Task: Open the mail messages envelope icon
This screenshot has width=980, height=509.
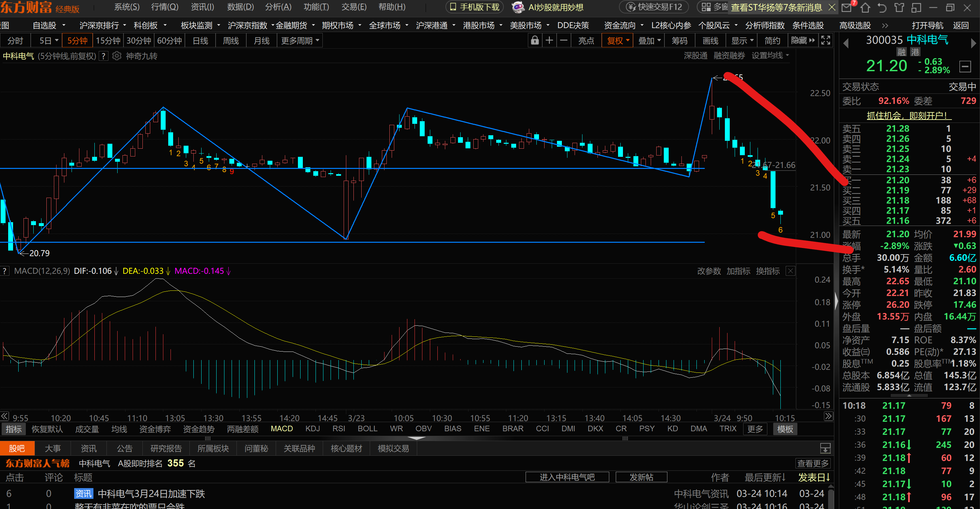Action: coord(846,7)
